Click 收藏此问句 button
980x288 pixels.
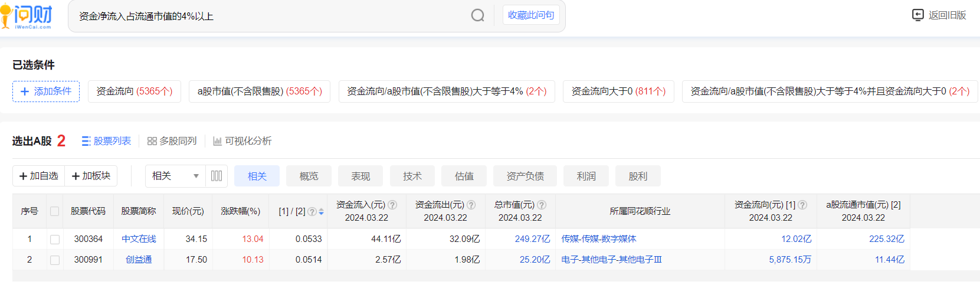[x=531, y=15]
